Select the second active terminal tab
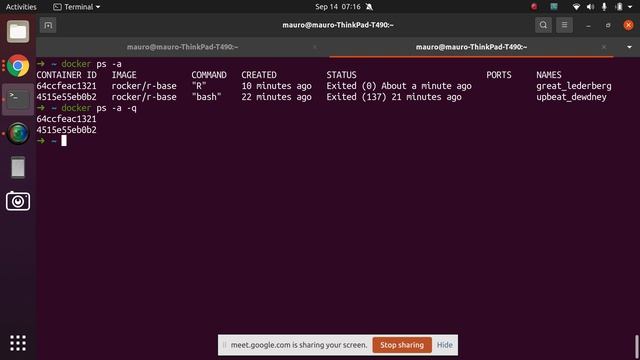 (x=471, y=47)
